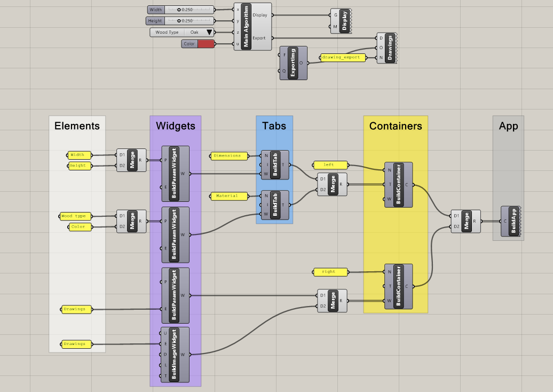Click the Oak value in Wood Type list

pyautogui.click(x=194, y=33)
